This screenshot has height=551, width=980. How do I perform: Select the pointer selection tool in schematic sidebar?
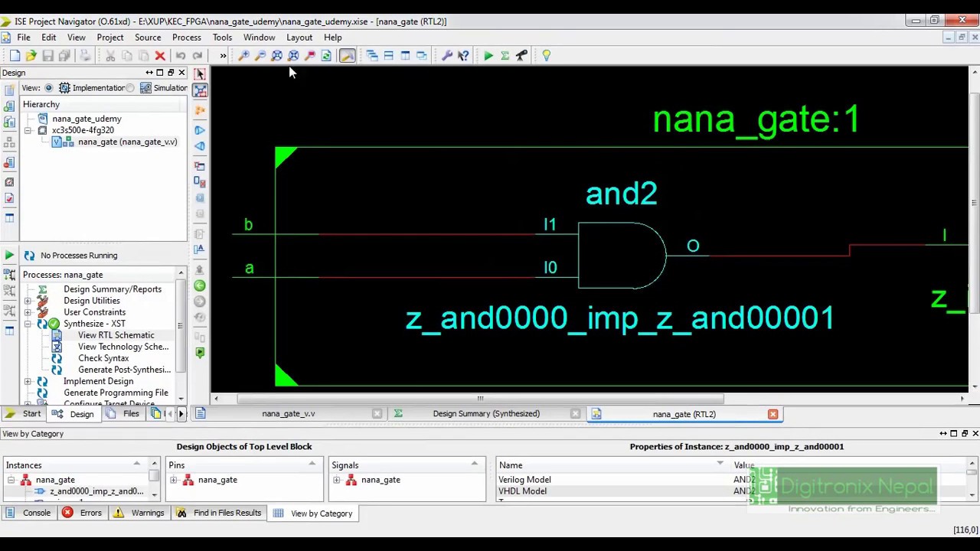coord(200,73)
